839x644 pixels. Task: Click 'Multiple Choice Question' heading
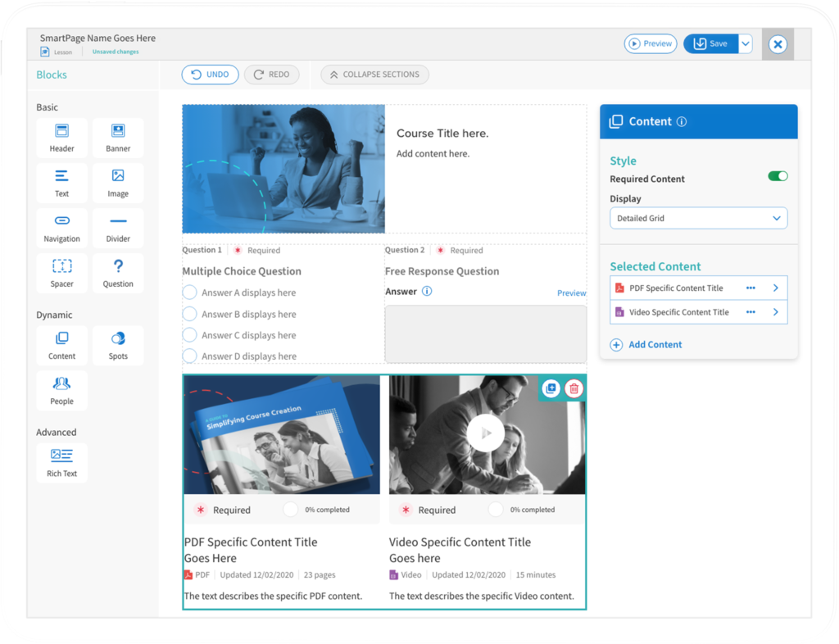242,271
